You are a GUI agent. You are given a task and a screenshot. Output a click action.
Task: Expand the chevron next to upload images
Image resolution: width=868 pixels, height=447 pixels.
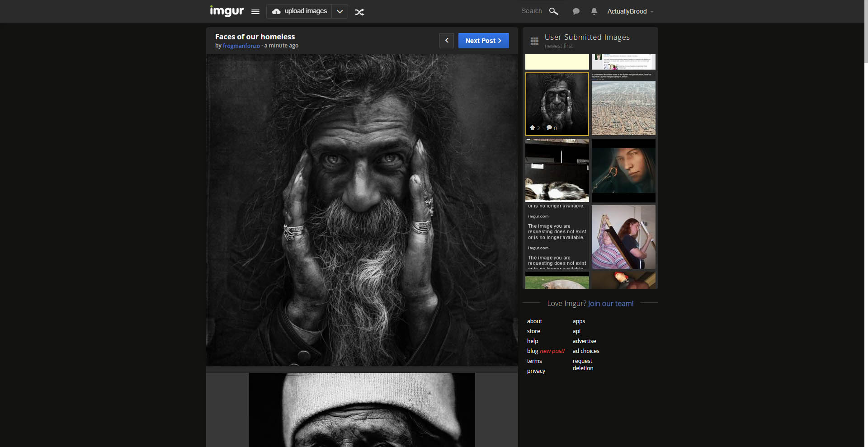340,11
